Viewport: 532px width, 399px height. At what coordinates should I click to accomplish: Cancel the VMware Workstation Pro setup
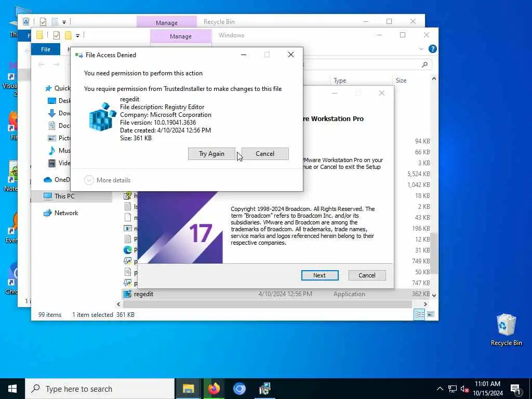pyautogui.click(x=367, y=275)
